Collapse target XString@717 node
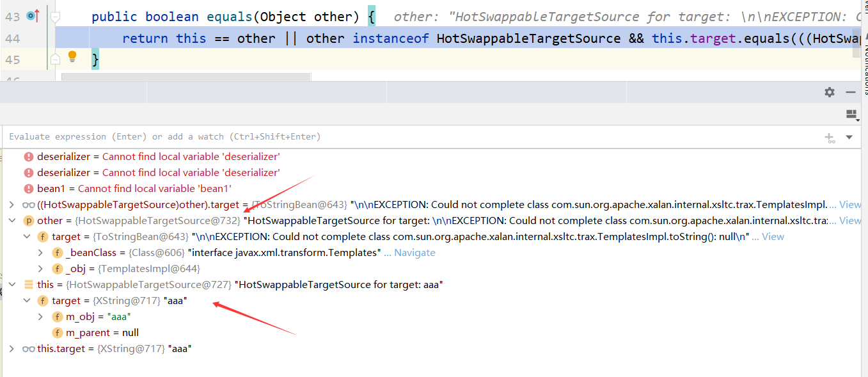The height and width of the screenshot is (377, 868). click(26, 301)
